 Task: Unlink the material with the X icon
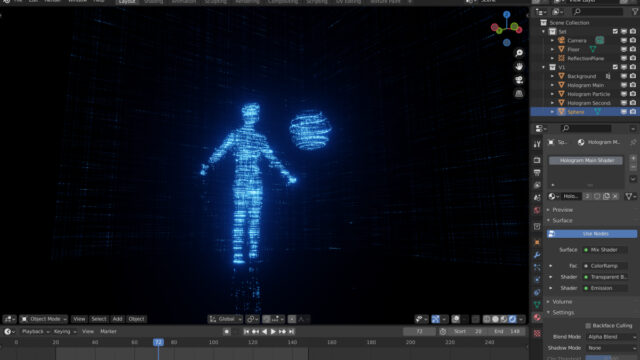[615, 196]
